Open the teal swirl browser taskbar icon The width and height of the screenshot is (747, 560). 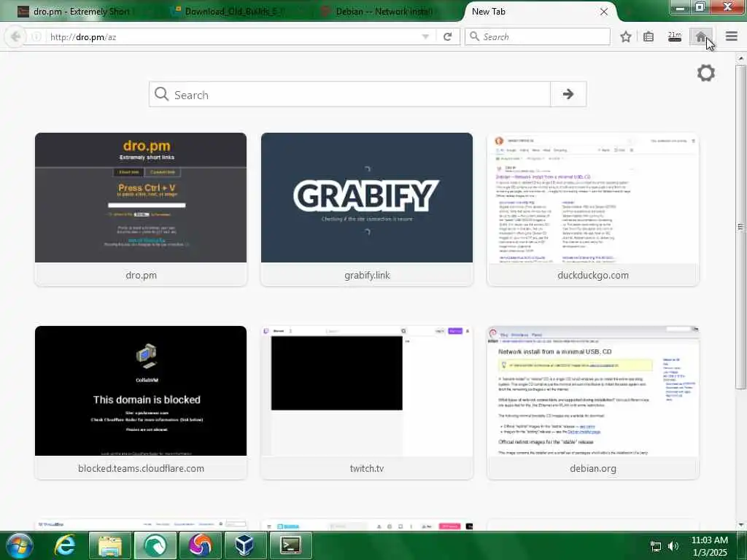155,545
